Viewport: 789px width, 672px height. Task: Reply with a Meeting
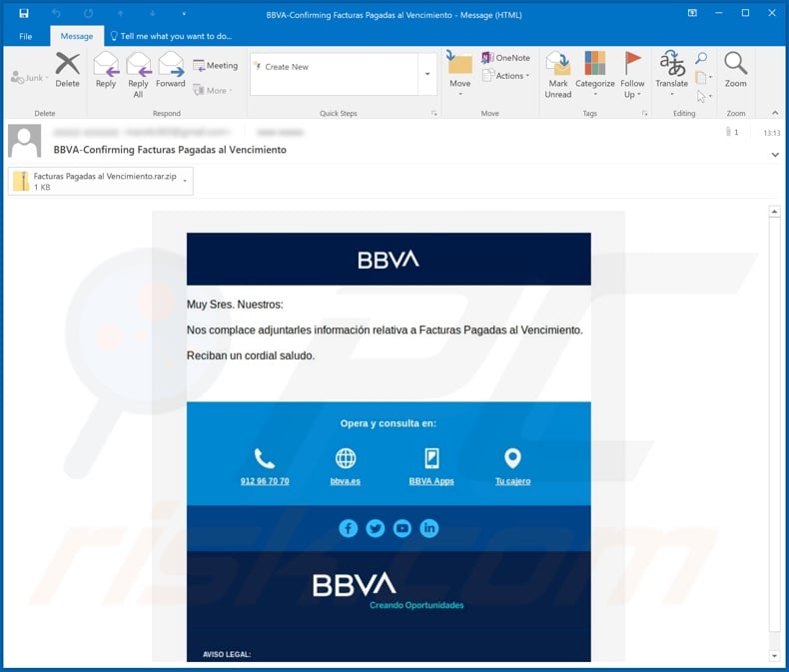pos(215,65)
